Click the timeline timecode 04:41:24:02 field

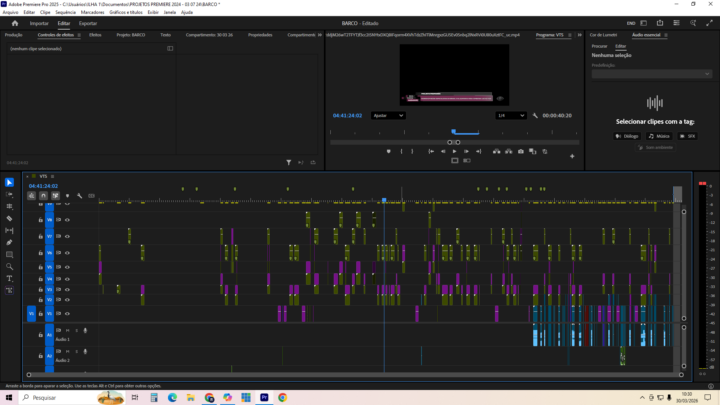pyautogui.click(x=43, y=185)
